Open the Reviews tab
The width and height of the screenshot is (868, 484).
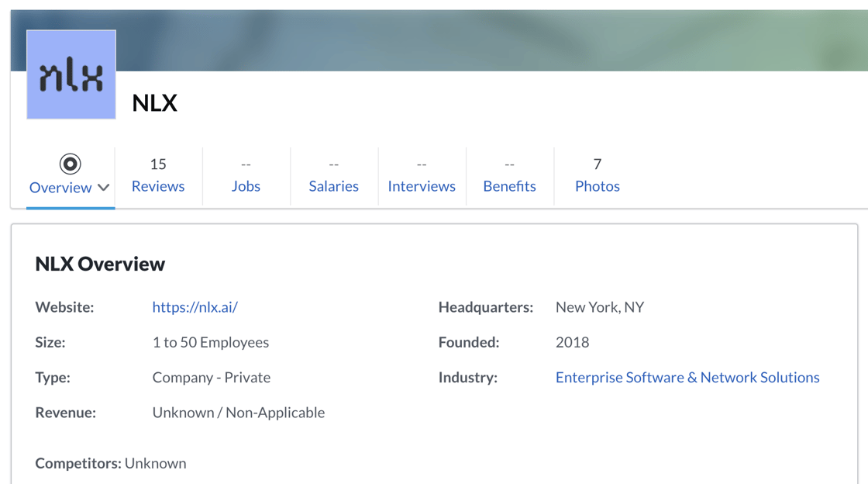tap(158, 186)
